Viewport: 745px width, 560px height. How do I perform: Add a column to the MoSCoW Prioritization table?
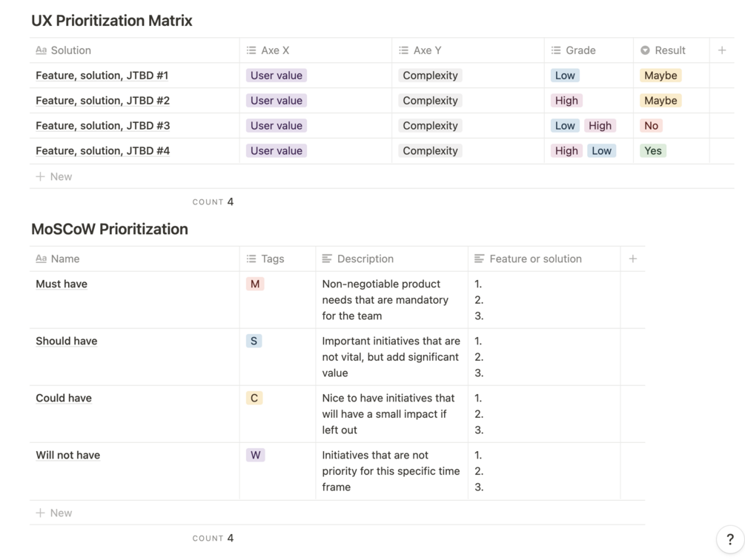pyautogui.click(x=632, y=259)
